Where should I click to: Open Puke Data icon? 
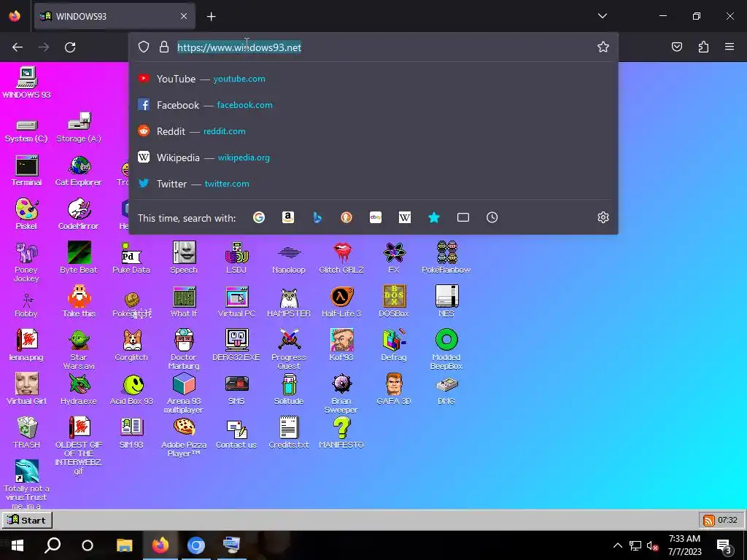click(131, 253)
